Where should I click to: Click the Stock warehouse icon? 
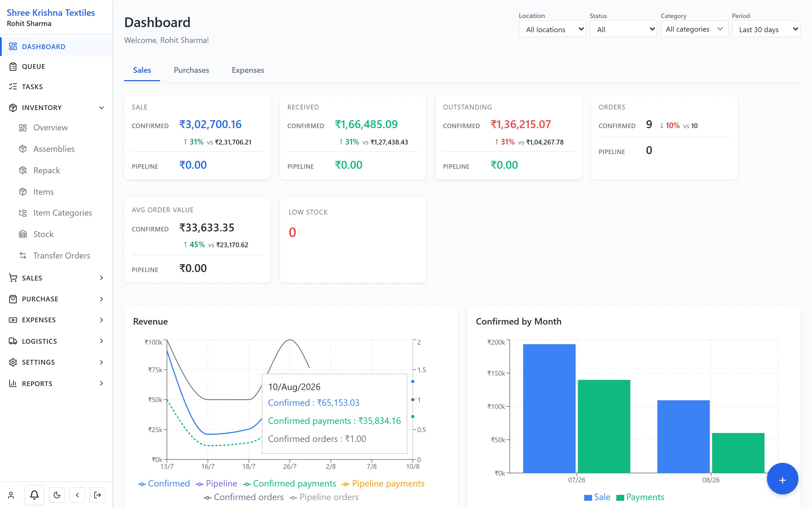point(23,234)
